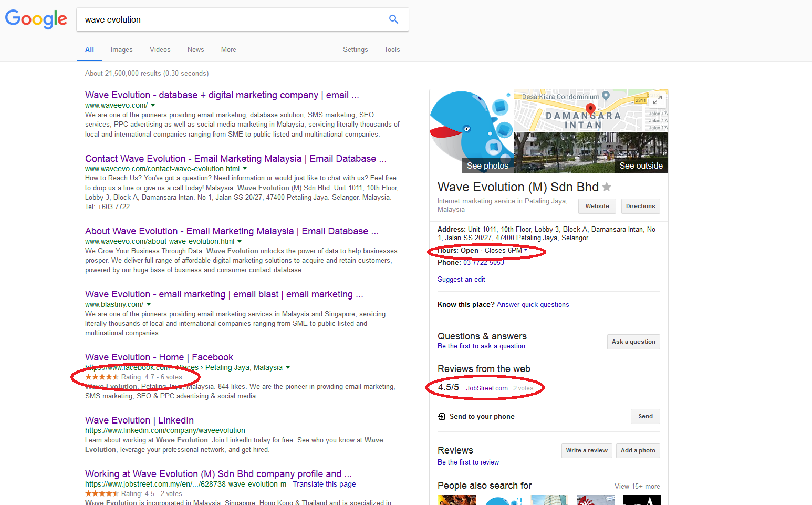Click View 15+ more link

tap(637, 487)
